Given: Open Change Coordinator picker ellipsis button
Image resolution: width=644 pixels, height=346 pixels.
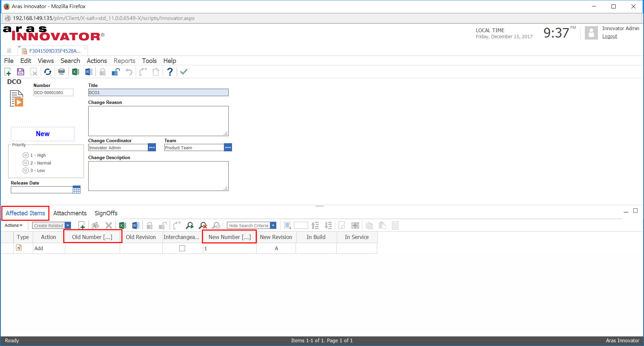Looking at the screenshot, I should click(152, 148).
